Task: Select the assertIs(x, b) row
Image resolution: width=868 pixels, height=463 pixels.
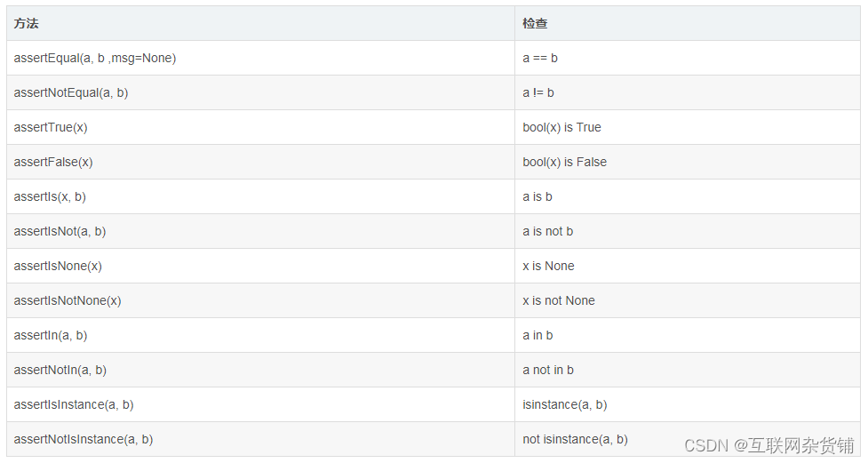Action: pos(433,196)
